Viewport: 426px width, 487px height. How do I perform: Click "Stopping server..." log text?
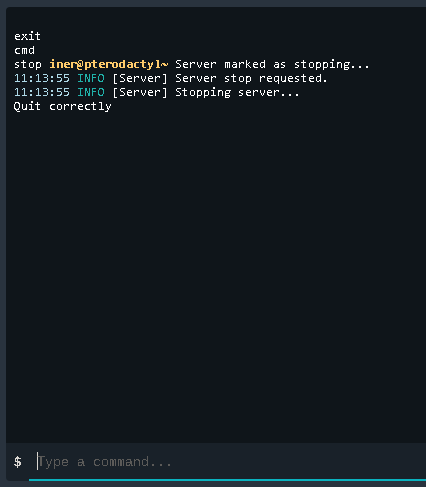(237, 93)
